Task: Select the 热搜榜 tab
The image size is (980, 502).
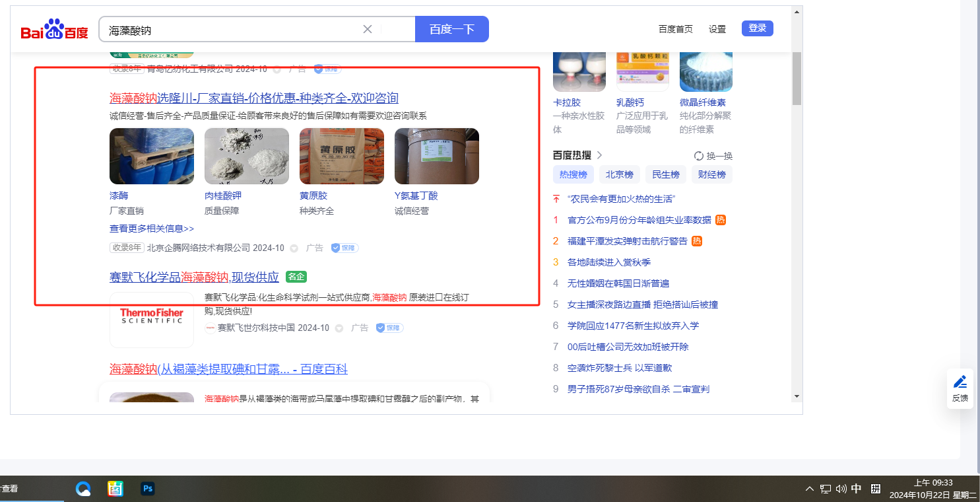Action: click(x=573, y=174)
